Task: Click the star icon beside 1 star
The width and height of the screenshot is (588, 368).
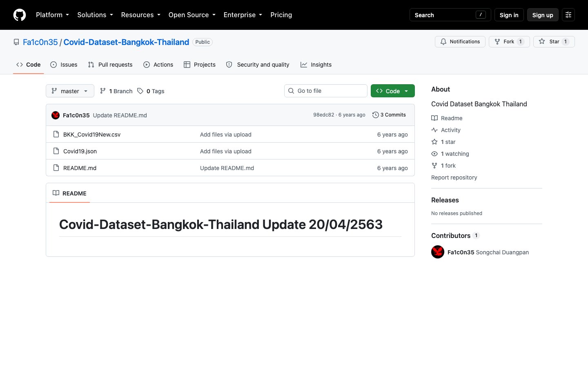Action: coord(434,142)
